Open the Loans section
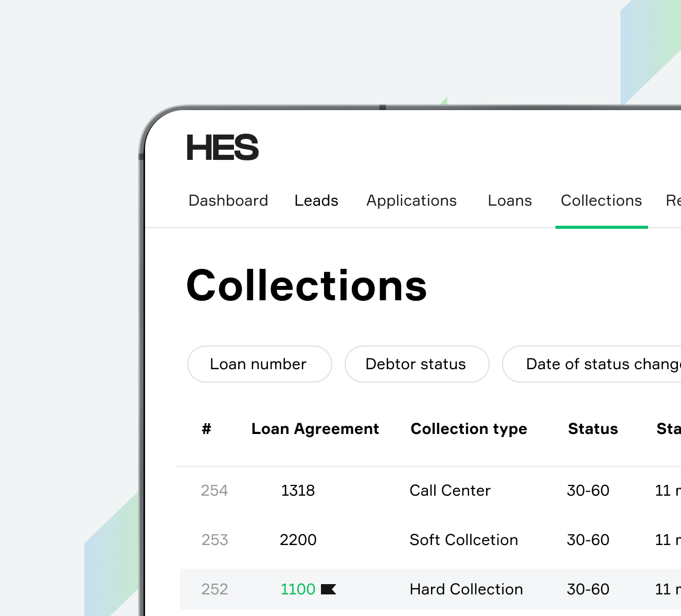This screenshot has width=681, height=616. pyautogui.click(x=509, y=201)
